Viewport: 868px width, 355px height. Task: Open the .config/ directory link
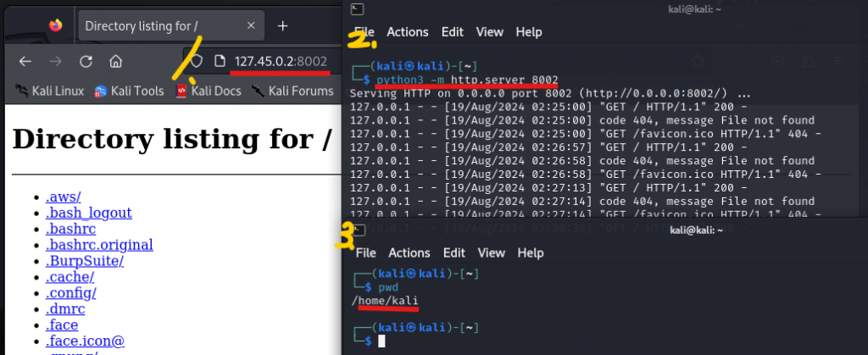tap(71, 292)
